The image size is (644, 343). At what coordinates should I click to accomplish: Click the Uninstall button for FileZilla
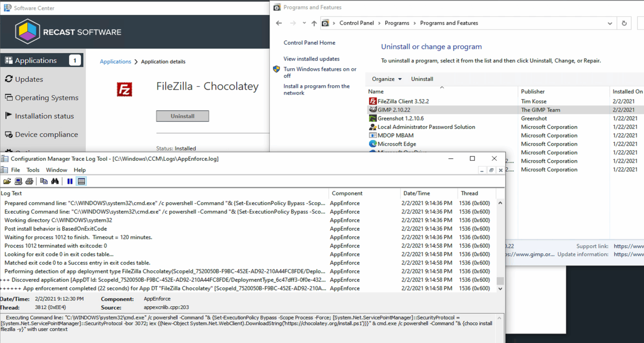(x=182, y=116)
